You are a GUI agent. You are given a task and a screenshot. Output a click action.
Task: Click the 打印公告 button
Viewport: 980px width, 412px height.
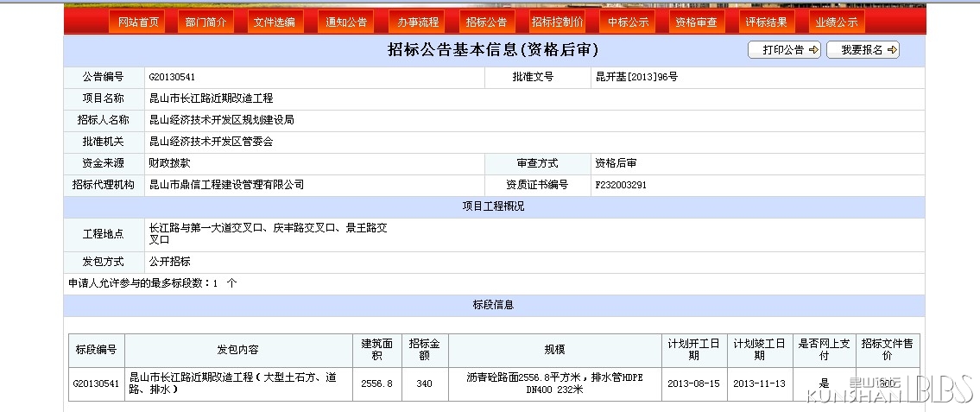[x=784, y=50]
